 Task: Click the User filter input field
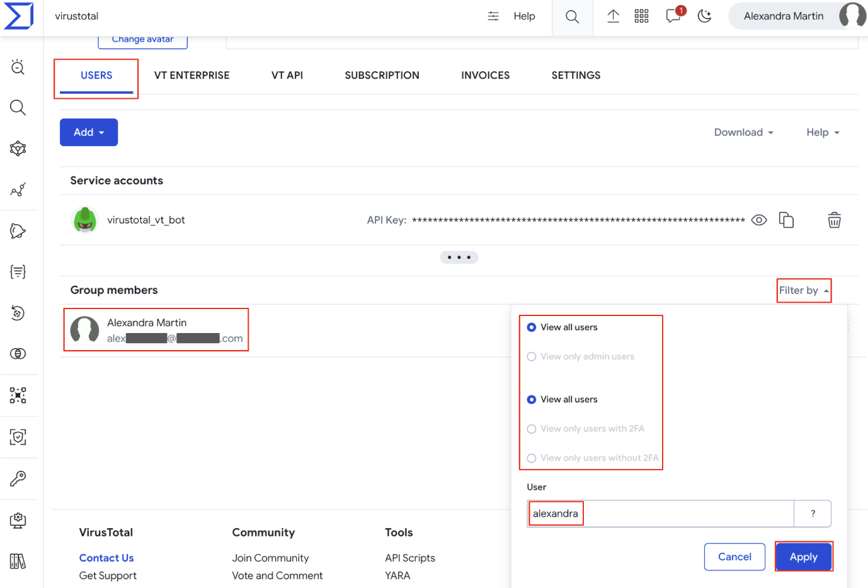point(660,514)
